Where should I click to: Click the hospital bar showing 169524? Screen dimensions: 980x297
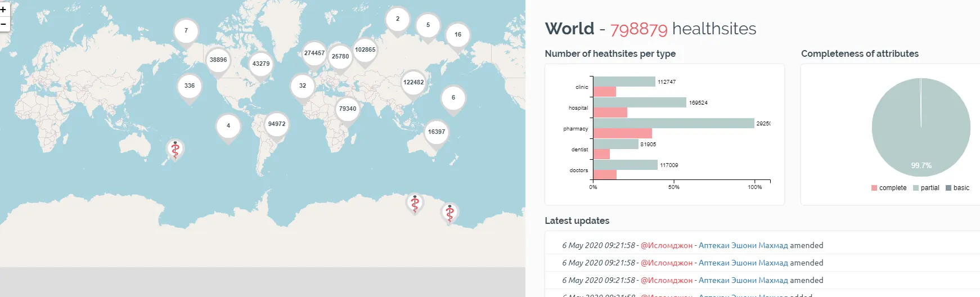[640, 102]
